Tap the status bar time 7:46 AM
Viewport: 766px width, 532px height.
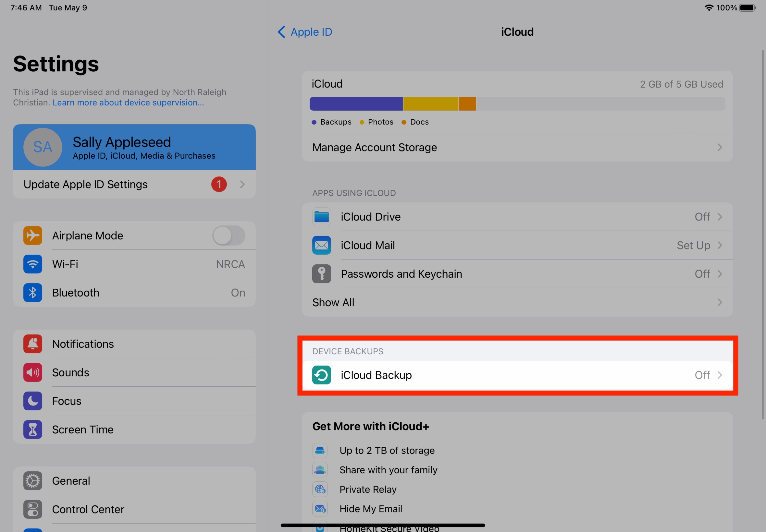26,8
